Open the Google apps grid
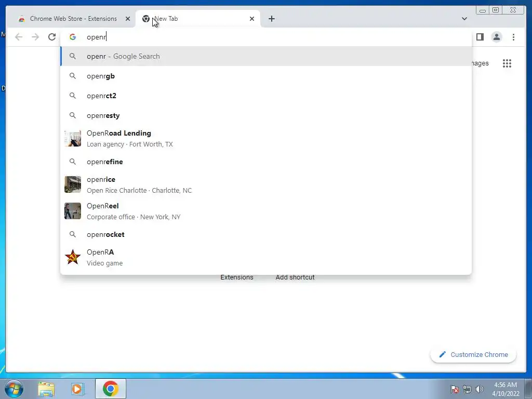The image size is (532, 399). (507, 63)
